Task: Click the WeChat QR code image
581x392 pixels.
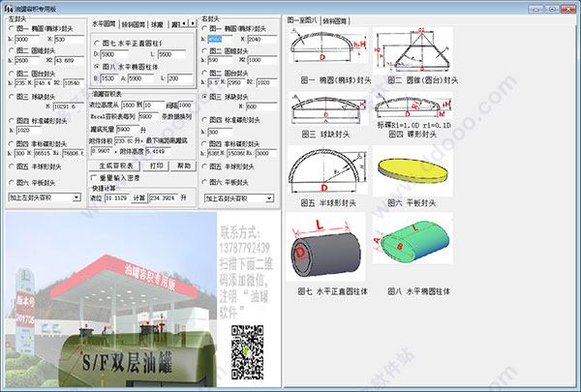Action: (x=247, y=352)
